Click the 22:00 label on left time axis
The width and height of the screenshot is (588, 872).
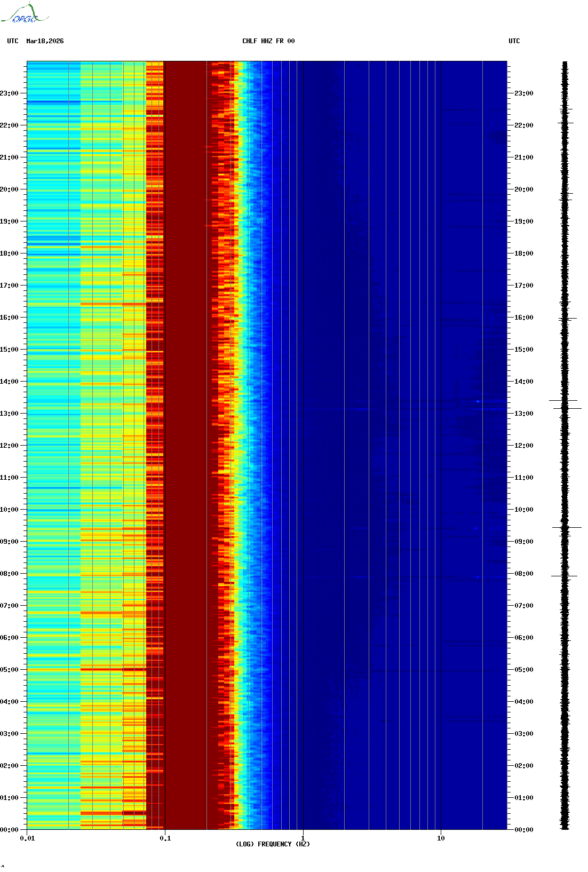coord(9,125)
